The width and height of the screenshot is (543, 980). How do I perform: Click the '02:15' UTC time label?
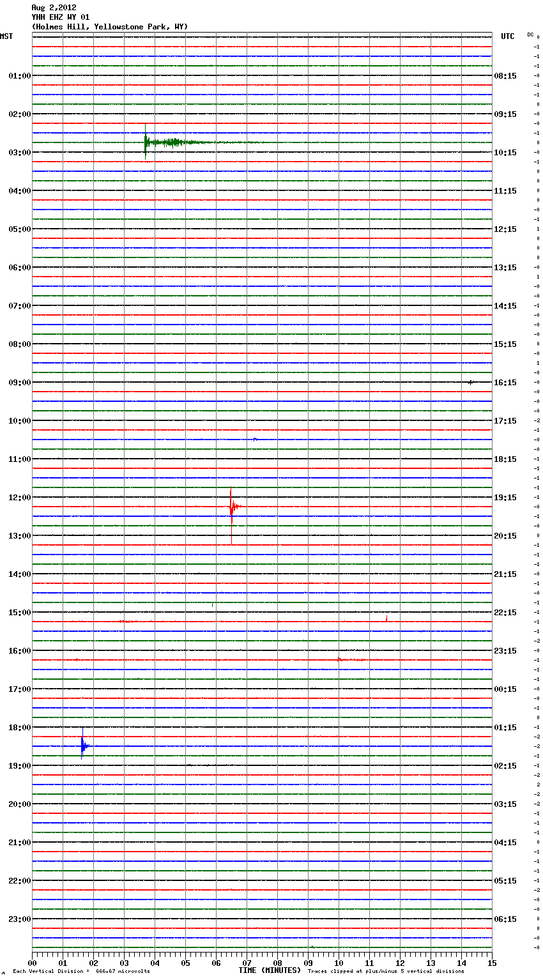pyautogui.click(x=505, y=766)
